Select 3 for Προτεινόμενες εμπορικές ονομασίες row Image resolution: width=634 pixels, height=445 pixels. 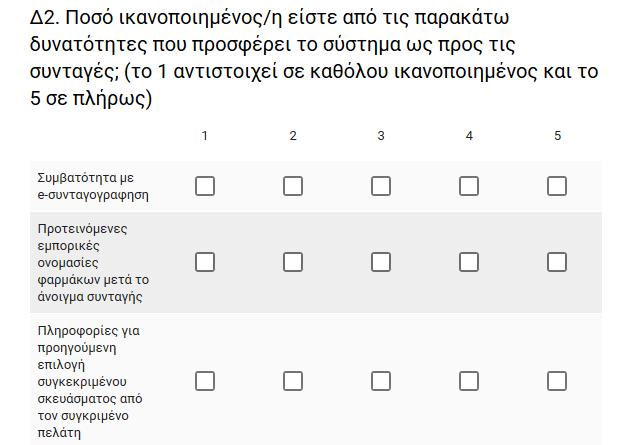(381, 262)
